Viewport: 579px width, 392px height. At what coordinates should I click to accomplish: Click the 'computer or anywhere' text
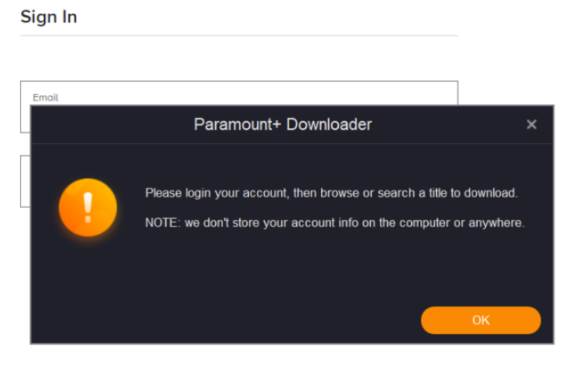pos(462,223)
